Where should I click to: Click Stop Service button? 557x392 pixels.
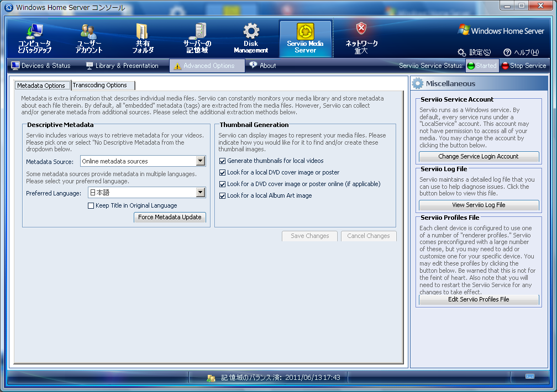click(523, 66)
